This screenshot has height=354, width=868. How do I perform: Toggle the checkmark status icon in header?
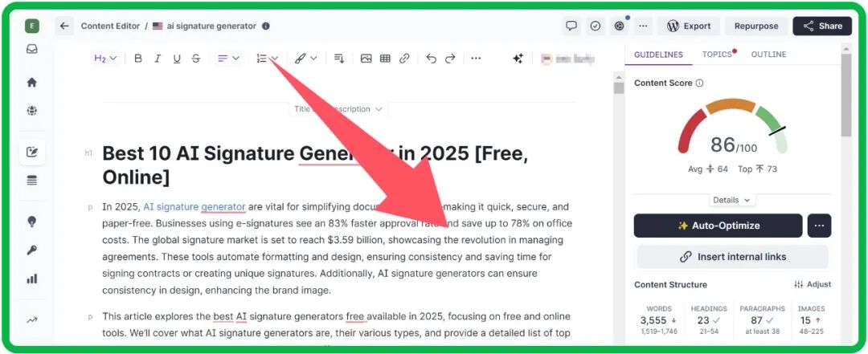(x=596, y=26)
